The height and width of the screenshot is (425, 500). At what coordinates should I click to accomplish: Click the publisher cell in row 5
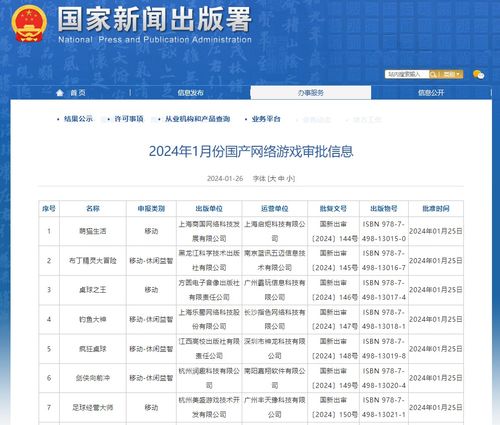(209, 349)
